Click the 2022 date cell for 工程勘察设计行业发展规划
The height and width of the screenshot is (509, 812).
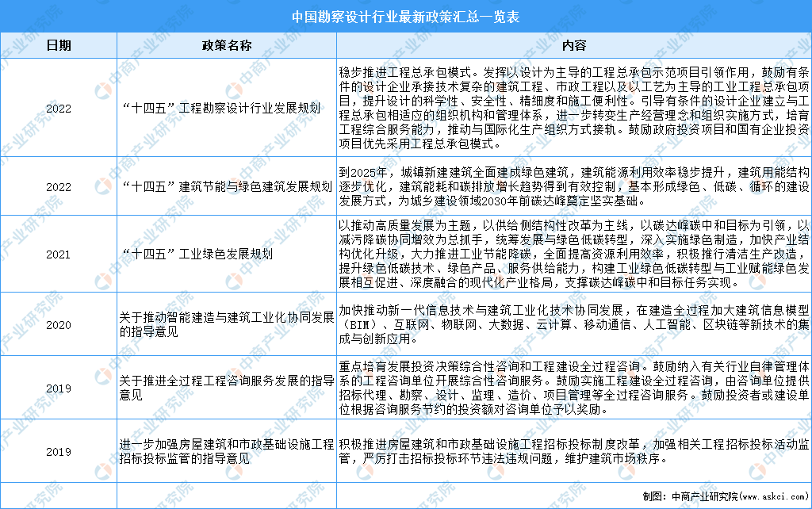59,108
